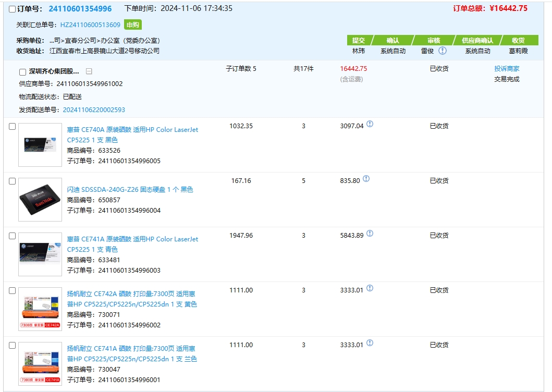Click the 提交 workflow step
This screenshot has height=392, width=552.
click(359, 40)
